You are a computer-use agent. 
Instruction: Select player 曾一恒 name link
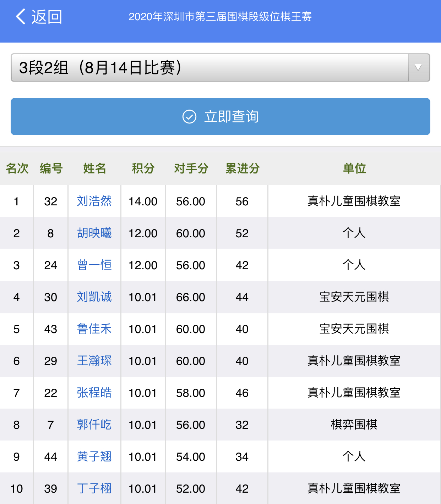coord(94,265)
